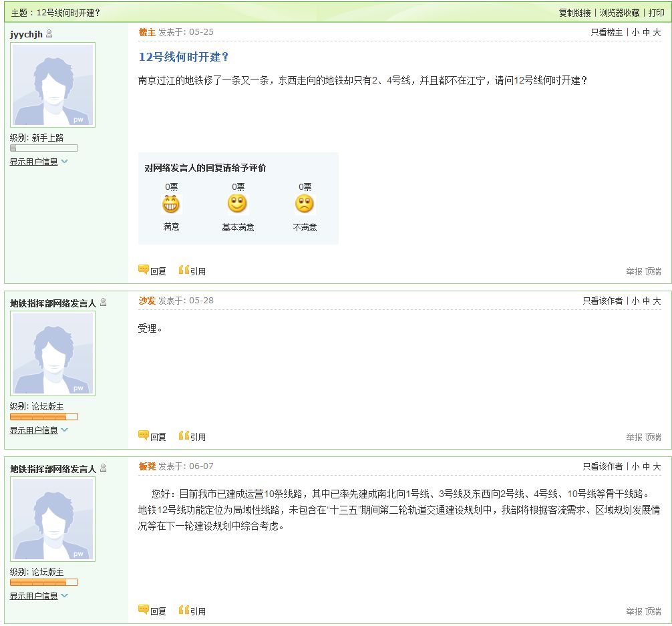The image size is (672, 626).
Task: Click the quote mark icon in jyychjh's post
Action: (184, 270)
